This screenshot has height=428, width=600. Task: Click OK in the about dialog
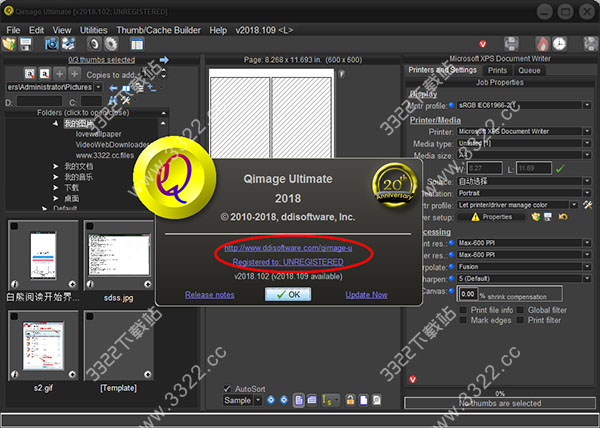pyautogui.click(x=288, y=295)
